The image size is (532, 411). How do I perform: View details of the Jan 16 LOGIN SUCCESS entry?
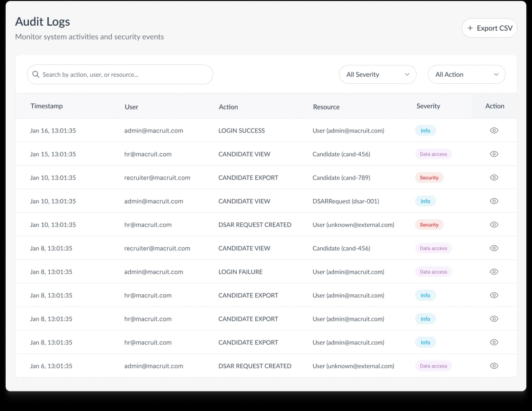tap(494, 130)
